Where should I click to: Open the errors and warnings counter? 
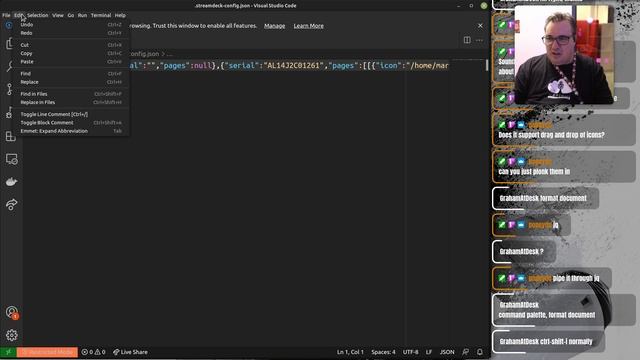93,352
